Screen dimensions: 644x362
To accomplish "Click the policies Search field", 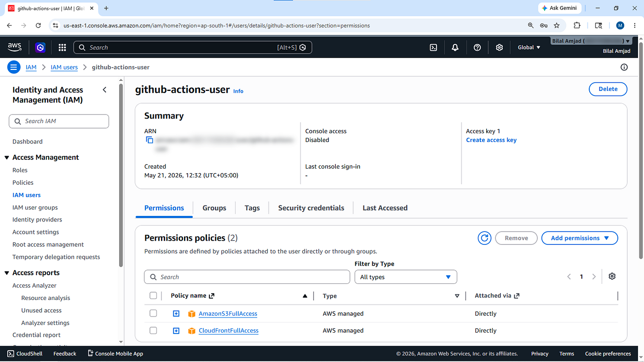I will [247, 277].
